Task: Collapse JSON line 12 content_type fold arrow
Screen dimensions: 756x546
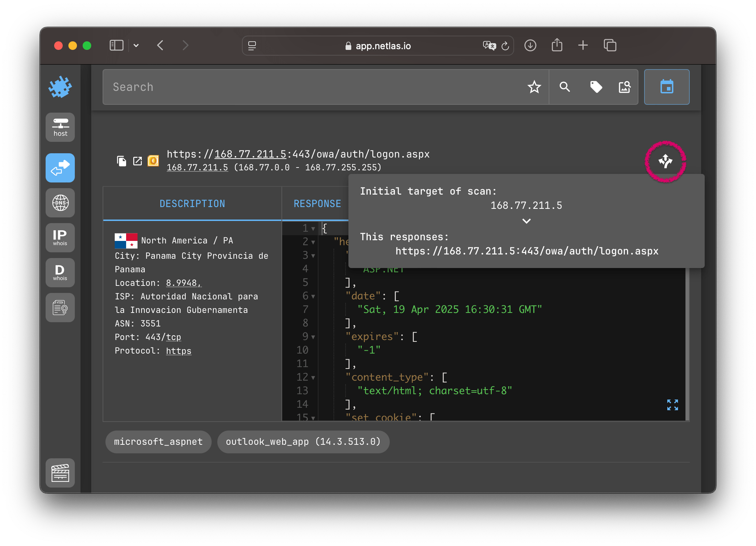Action: click(313, 378)
